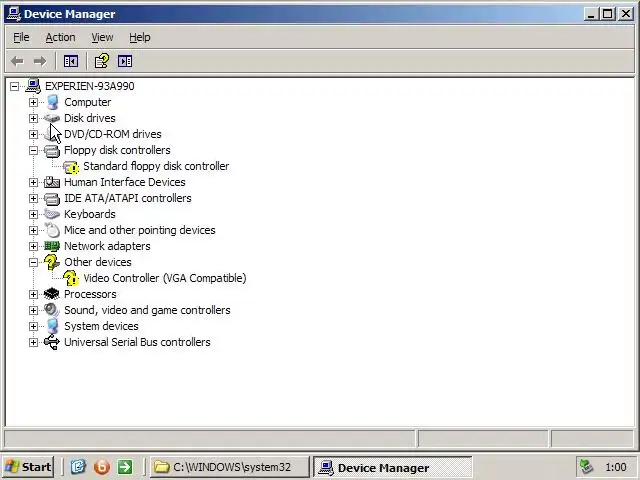
Task: Click the 1:00 clock in the tray
Action: pos(616,467)
